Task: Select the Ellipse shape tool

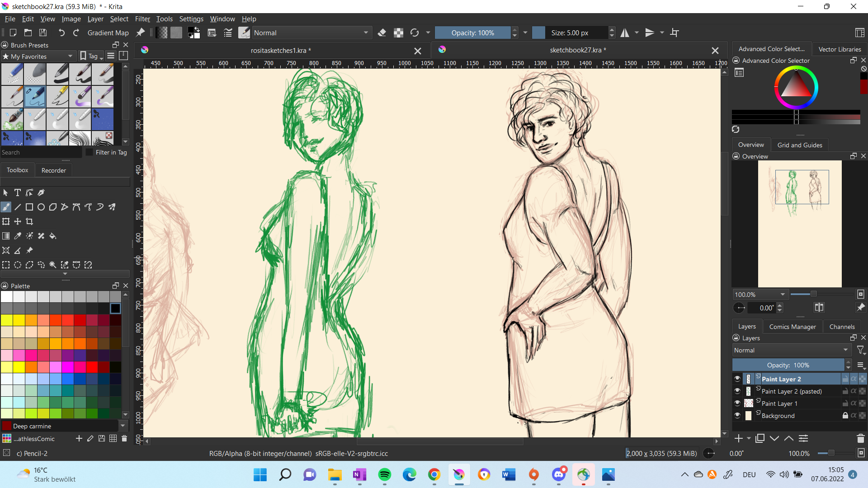Action: tap(41, 207)
